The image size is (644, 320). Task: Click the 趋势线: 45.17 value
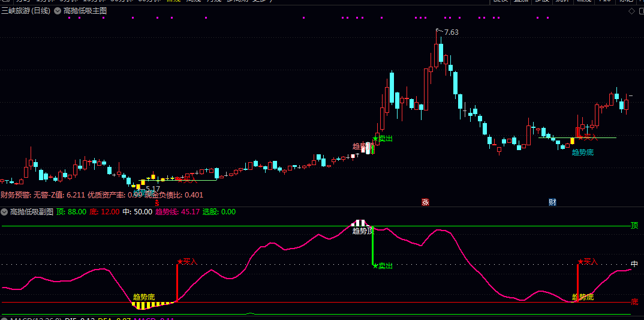pos(177,213)
